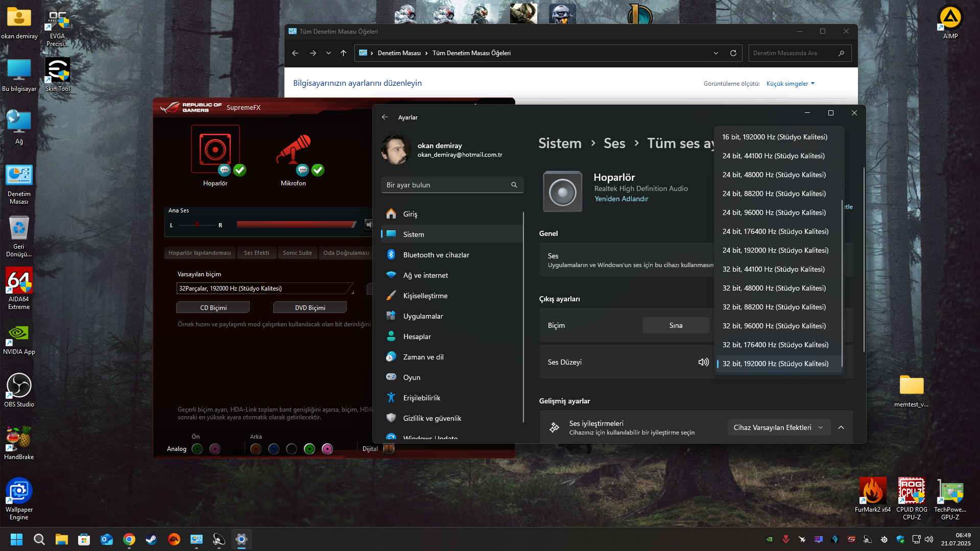The width and height of the screenshot is (980, 551).
Task: Select 32 bit, 192000 Hz format
Action: pyautogui.click(x=778, y=364)
